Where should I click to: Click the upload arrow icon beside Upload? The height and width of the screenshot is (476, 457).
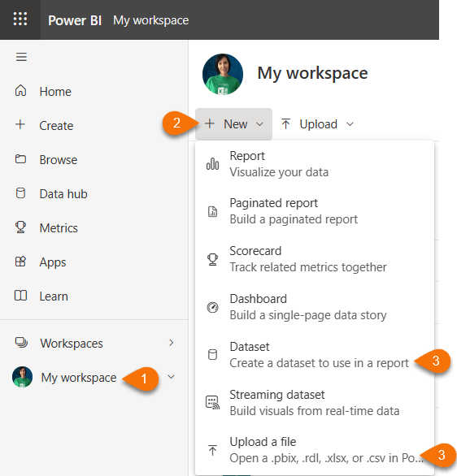285,123
